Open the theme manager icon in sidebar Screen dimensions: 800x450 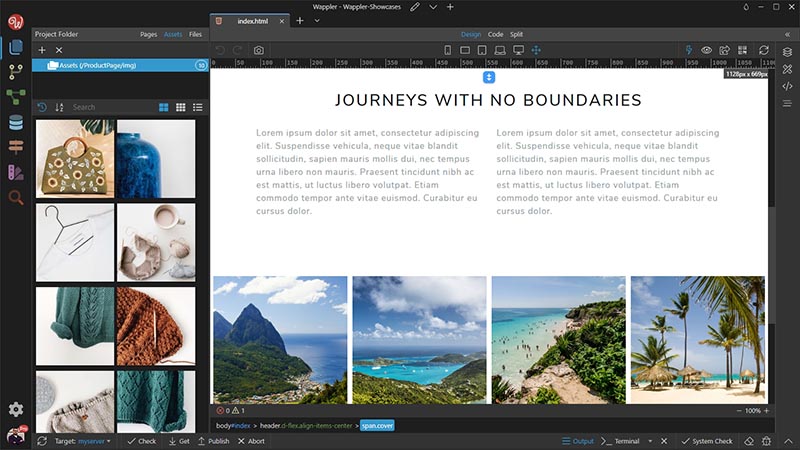coord(16,172)
